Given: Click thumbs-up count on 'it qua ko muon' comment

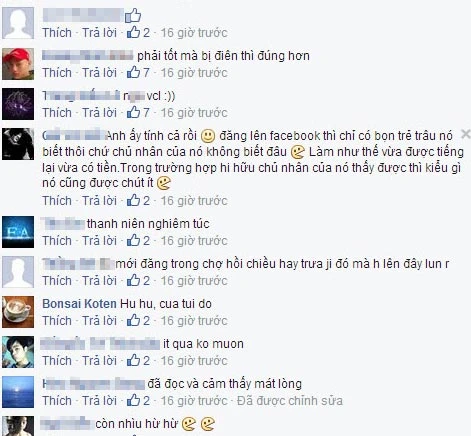Looking at the screenshot, I should pyautogui.click(x=138, y=360).
